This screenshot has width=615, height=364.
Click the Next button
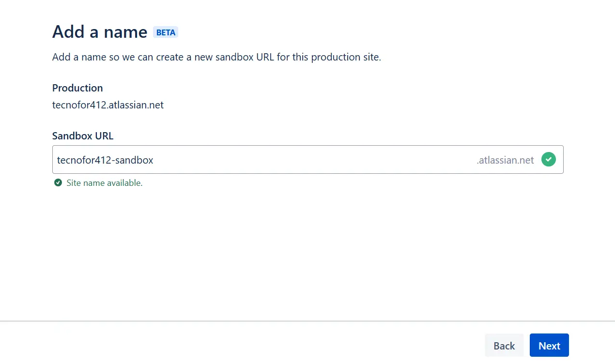point(549,346)
